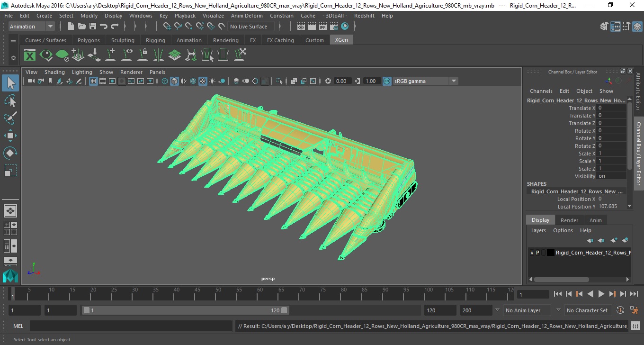644x345 pixels.
Task: Click the MEL command line input
Action: 131,326
